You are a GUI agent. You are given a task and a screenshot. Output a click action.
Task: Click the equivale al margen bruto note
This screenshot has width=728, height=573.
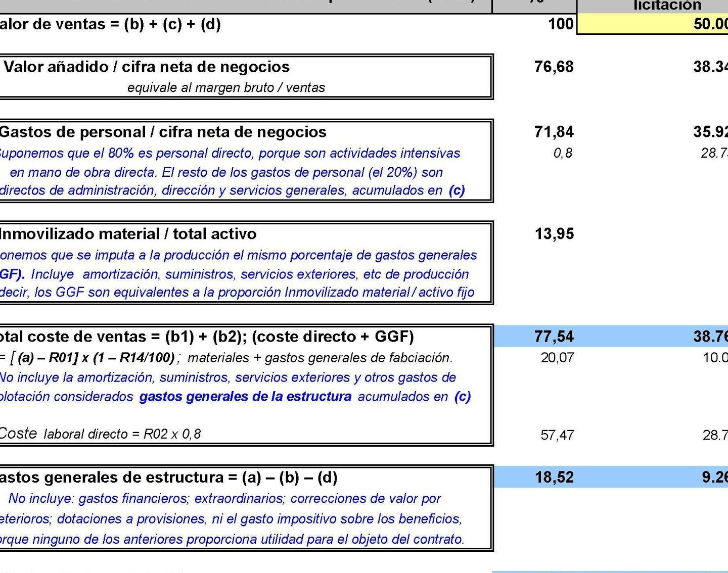click(x=226, y=87)
